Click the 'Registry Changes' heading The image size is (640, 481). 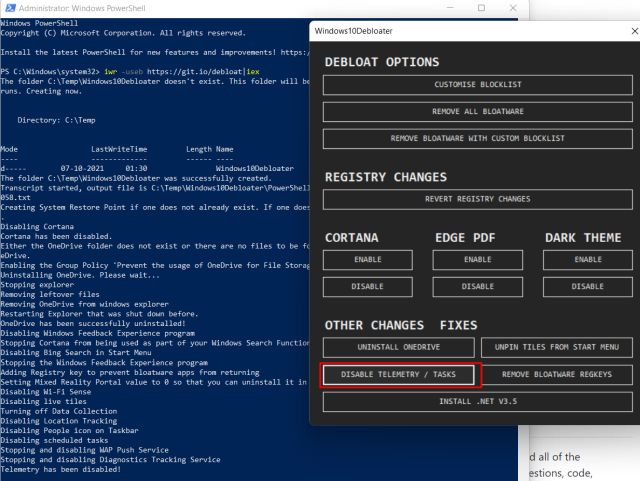(386, 177)
